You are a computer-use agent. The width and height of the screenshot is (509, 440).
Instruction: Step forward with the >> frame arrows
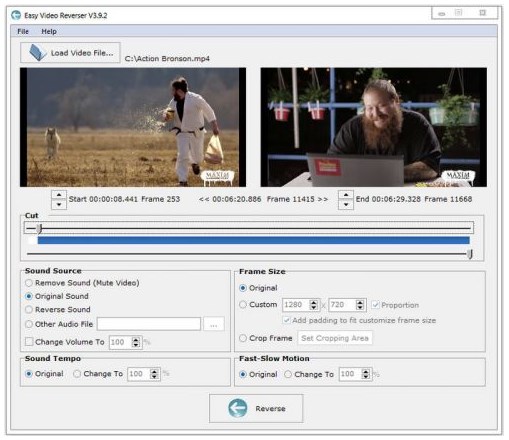point(323,199)
